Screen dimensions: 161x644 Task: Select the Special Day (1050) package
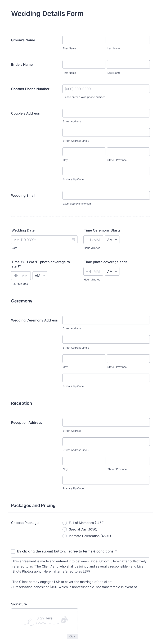[x=65, y=529]
